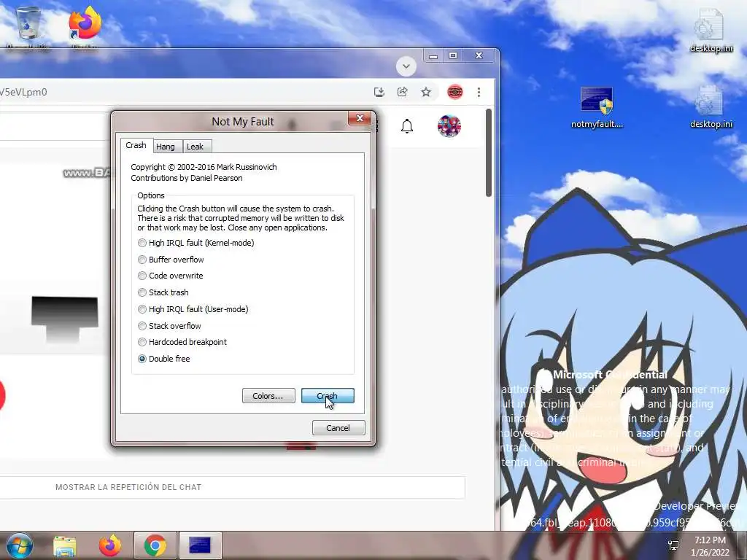Open Chrome's three-dot menu

(479, 92)
